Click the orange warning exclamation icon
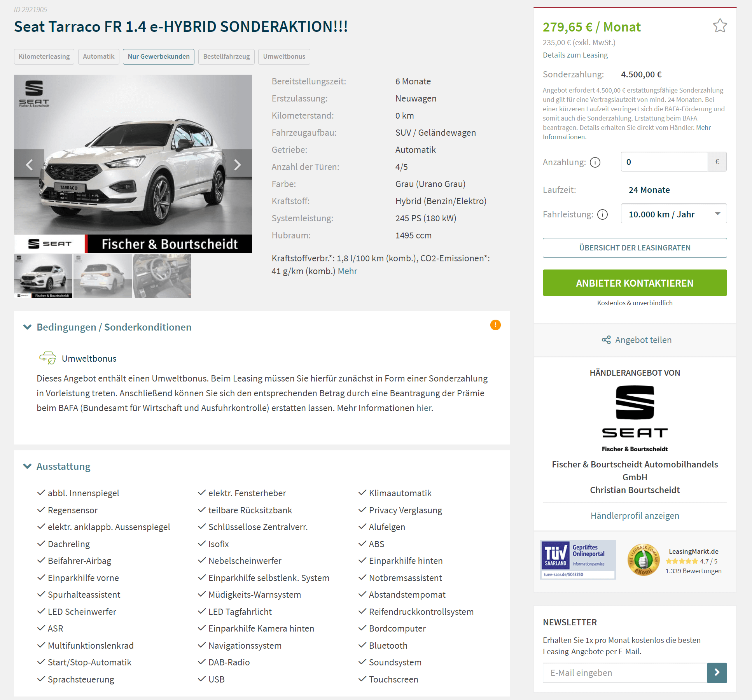Viewport: 752px width, 700px height. pos(495,325)
